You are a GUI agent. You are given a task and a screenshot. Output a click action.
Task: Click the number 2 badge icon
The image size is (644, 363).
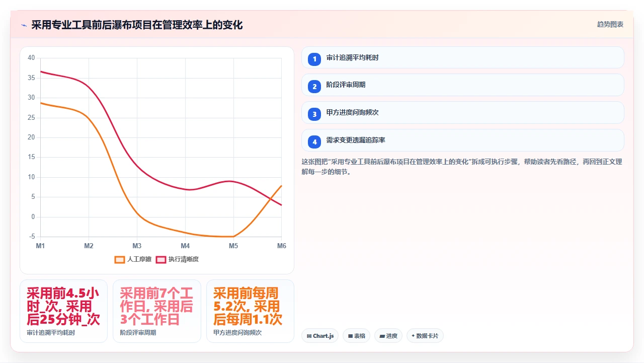314,87
